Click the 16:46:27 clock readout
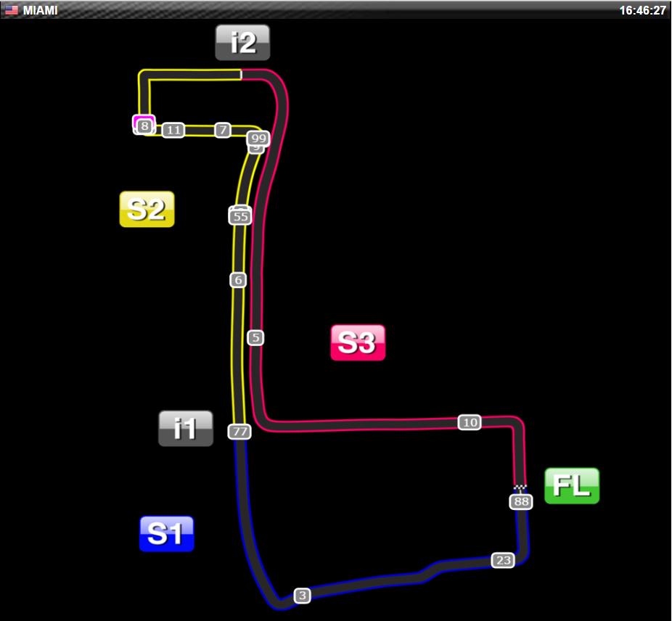672x621 pixels. point(642,10)
